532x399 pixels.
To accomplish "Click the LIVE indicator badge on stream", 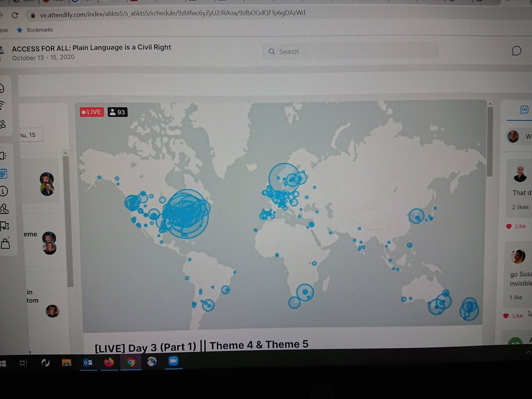I will 91,112.
